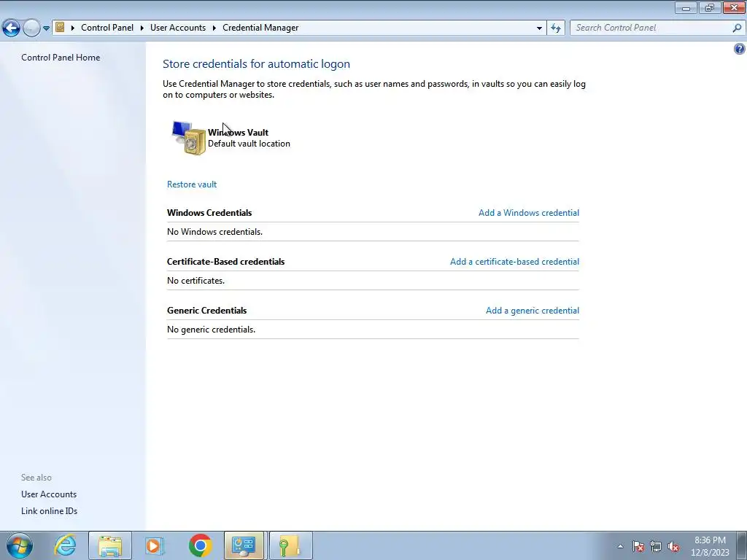
Task: Open the Windows Start menu
Action: point(20,545)
